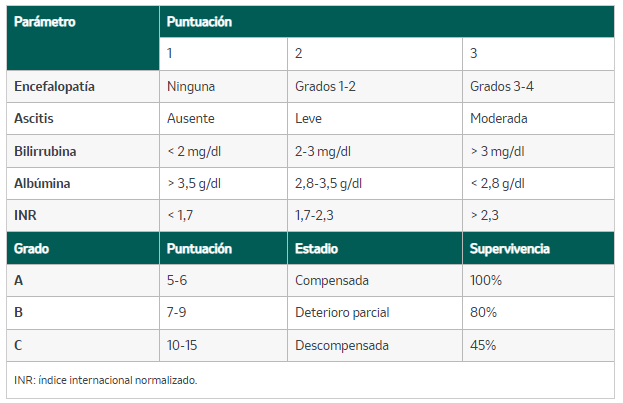
Task: Click the Supervivencia header cell
Action: pos(538,248)
